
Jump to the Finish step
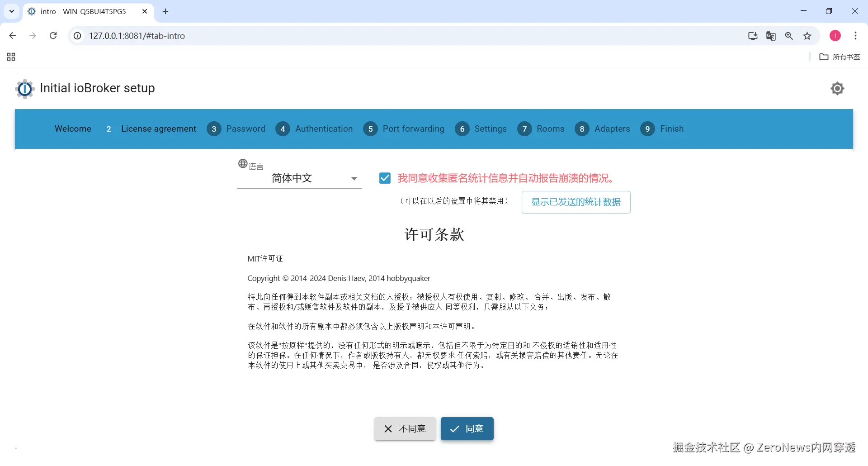pyautogui.click(x=662, y=129)
